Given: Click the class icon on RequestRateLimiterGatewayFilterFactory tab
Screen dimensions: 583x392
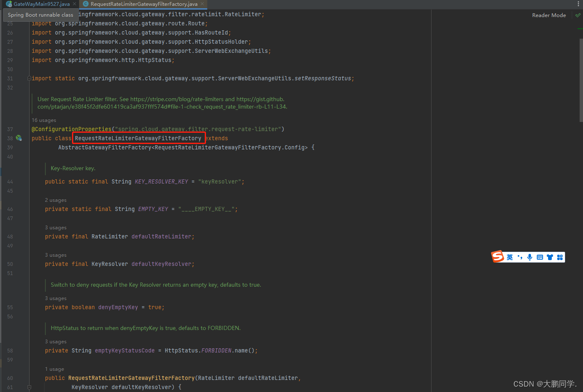Looking at the screenshot, I should click(86, 4).
